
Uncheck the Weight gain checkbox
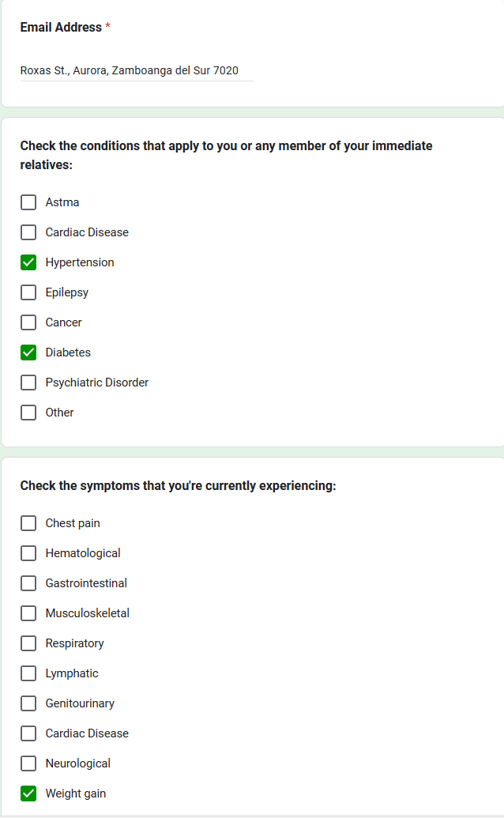pyautogui.click(x=28, y=793)
